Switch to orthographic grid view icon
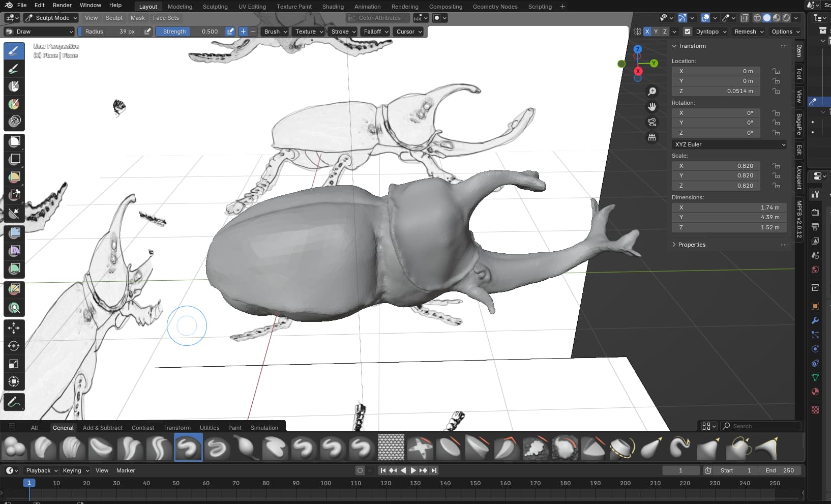This screenshot has width=831, height=504. point(652,137)
